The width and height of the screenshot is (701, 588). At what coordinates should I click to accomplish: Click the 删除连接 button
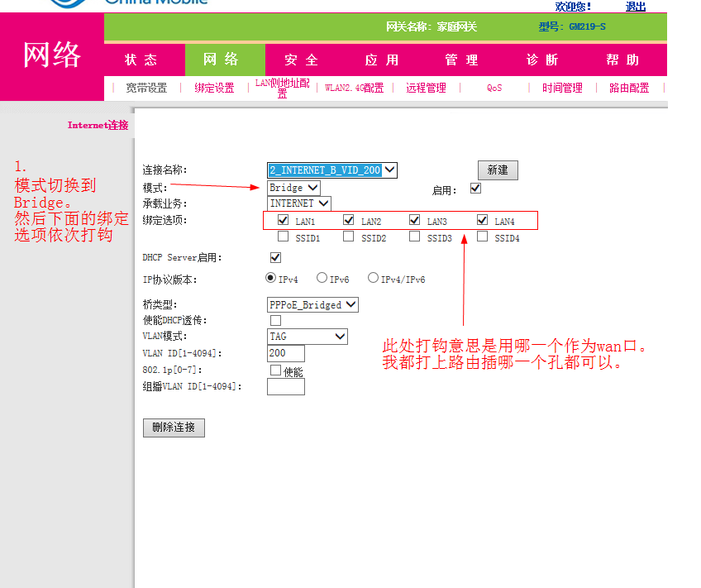coord(174,428)
